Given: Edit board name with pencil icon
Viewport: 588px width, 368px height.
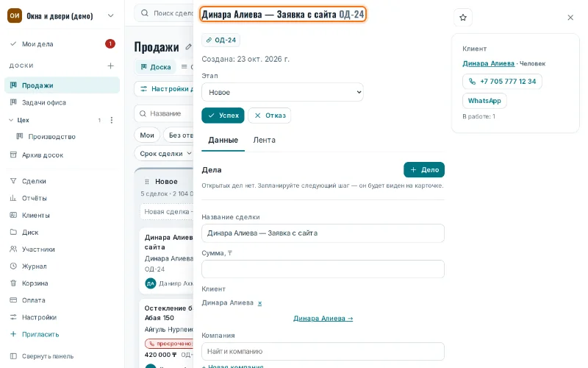Looking at the screenshot, I should click(188, 47).
